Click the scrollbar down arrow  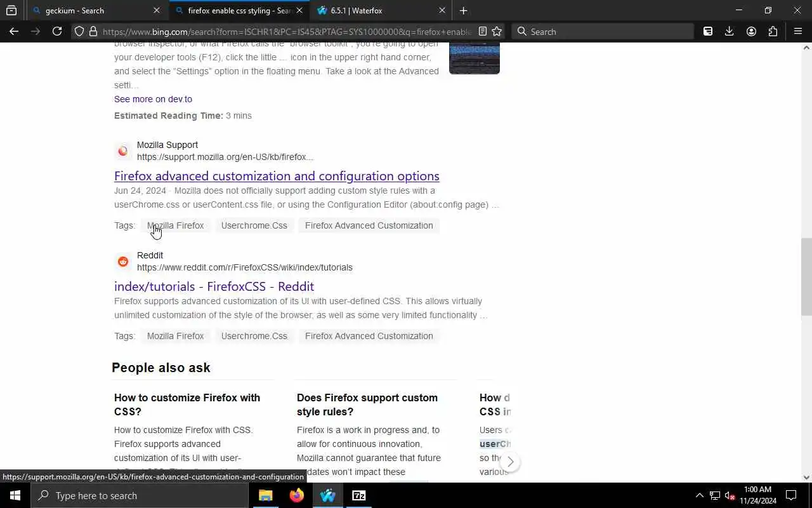pos(806,478)
